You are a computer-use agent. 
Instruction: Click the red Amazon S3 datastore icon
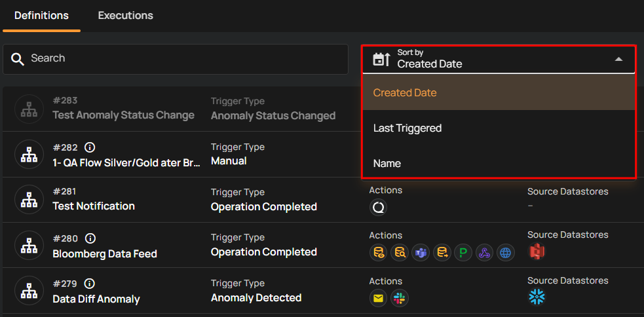[x=537, y=252]
